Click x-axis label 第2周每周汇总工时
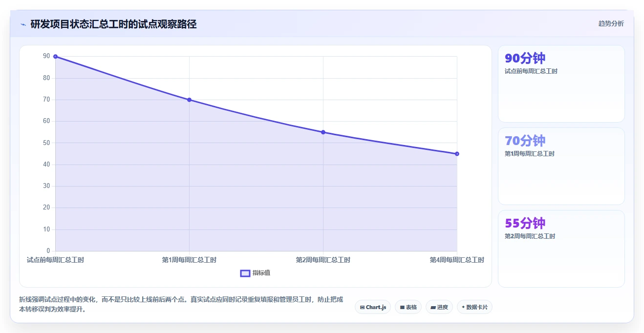644x333 pixels. 323,260
